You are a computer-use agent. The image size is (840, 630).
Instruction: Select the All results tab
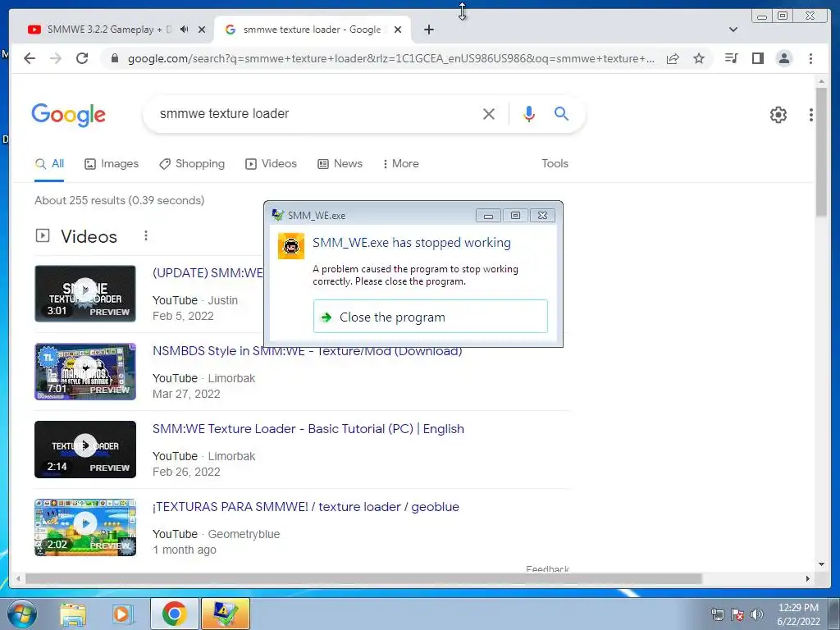click(x=49, y=164)
